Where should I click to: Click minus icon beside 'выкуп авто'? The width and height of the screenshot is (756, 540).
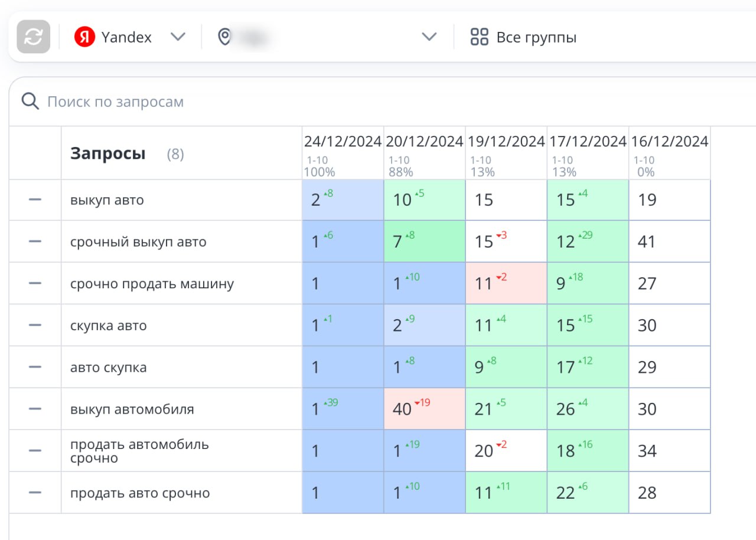(35, 200)
